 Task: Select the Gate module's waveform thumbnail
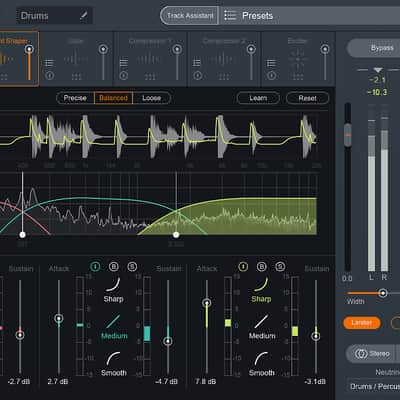pos(76,59)
